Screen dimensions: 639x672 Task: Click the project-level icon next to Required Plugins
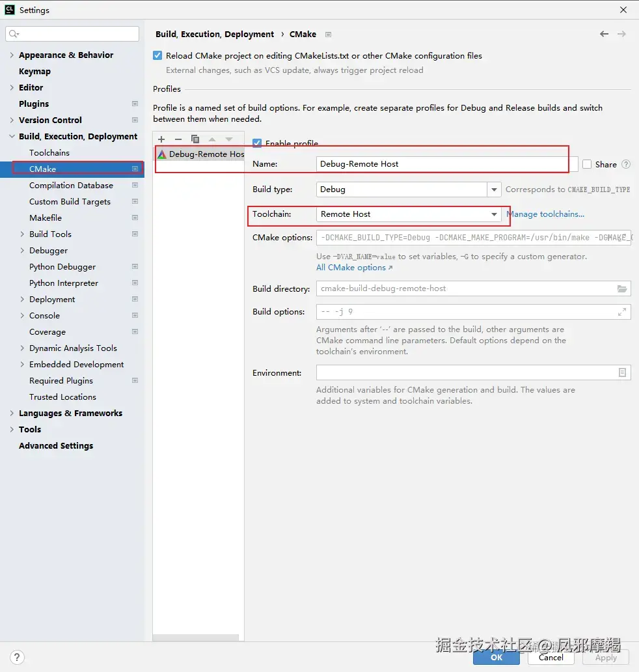[135, 380]
